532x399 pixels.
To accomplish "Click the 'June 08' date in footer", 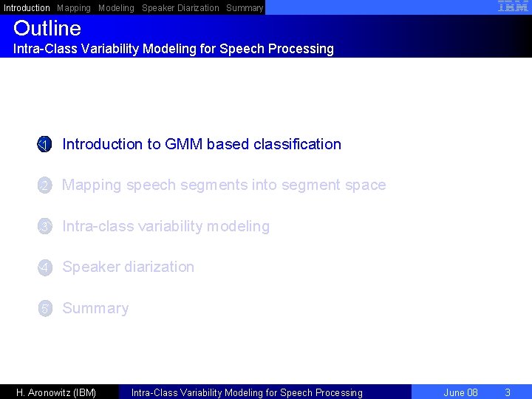I will (x=460, y=392).
